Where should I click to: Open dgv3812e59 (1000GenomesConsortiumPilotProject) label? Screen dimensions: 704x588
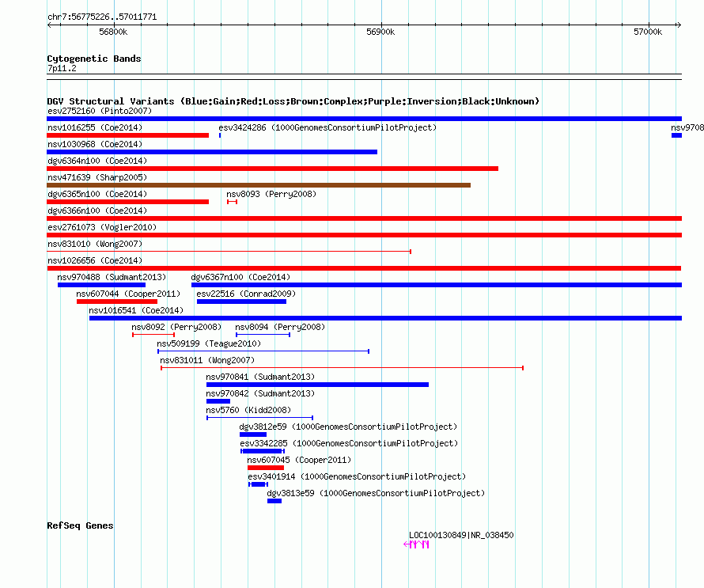pyautogui.click(x=348, y=427)
